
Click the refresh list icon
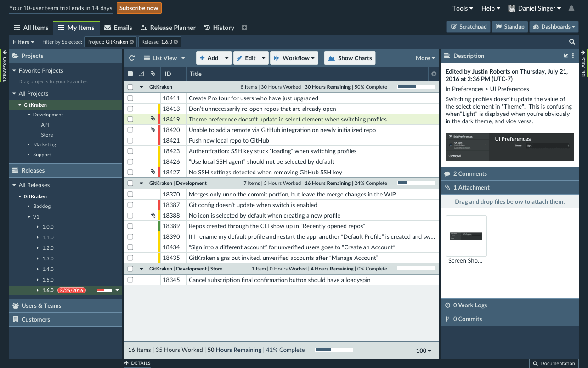click(132, 58)
